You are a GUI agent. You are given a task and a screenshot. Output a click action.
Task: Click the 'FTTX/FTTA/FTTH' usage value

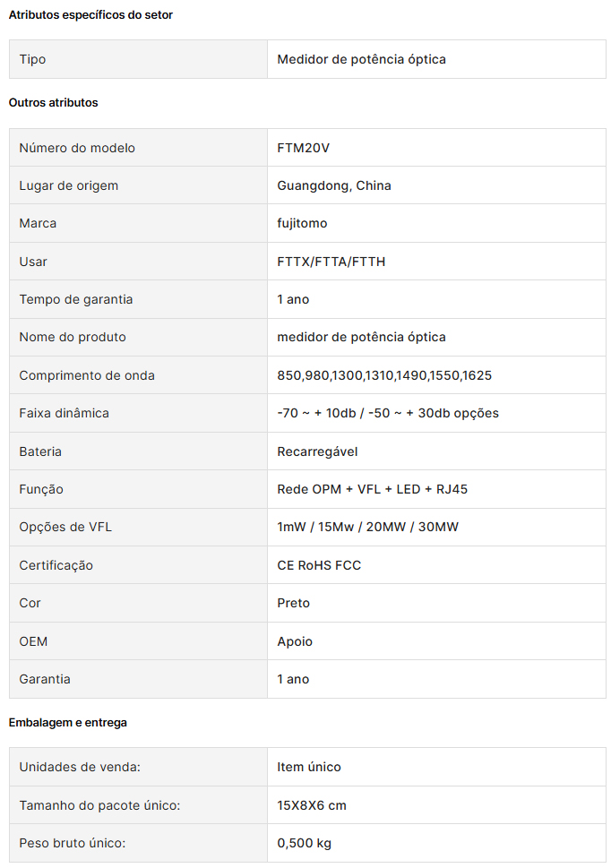(x=331, y=262)
